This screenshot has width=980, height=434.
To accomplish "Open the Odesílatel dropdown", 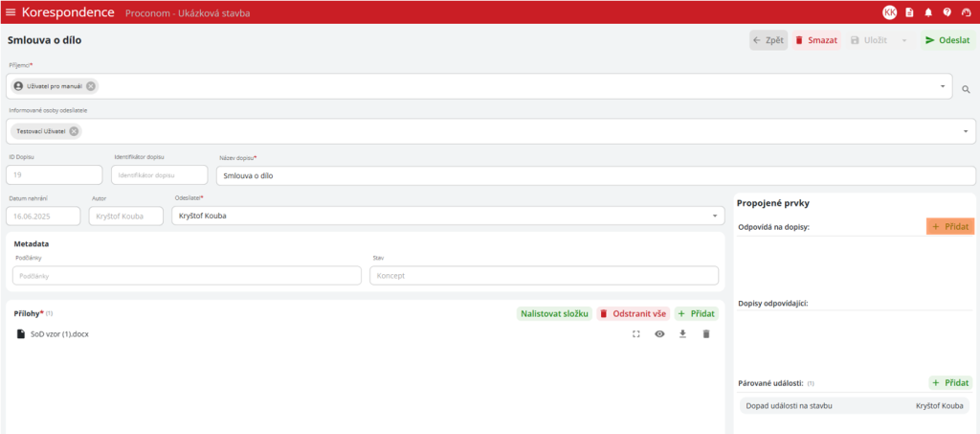I will (714, 216).
